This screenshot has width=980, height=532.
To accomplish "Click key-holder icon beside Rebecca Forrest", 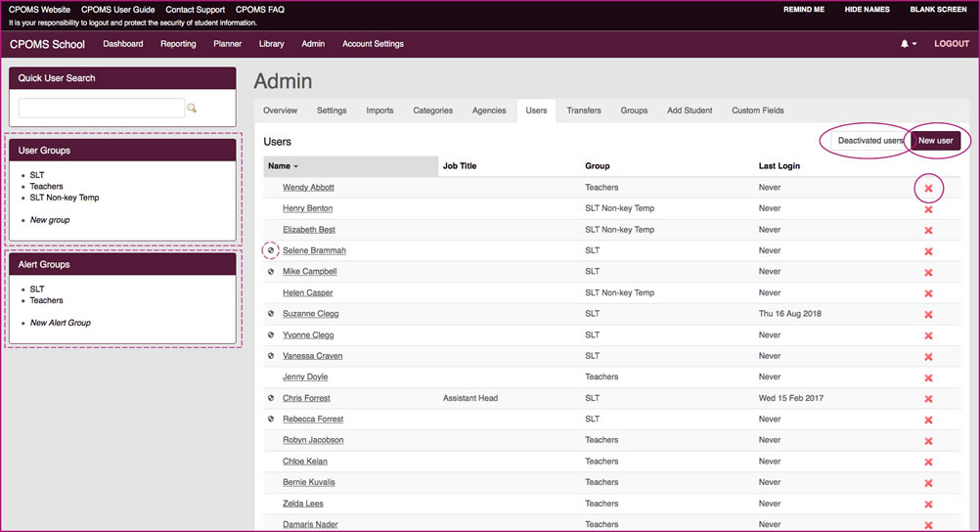I will point(271,419).
